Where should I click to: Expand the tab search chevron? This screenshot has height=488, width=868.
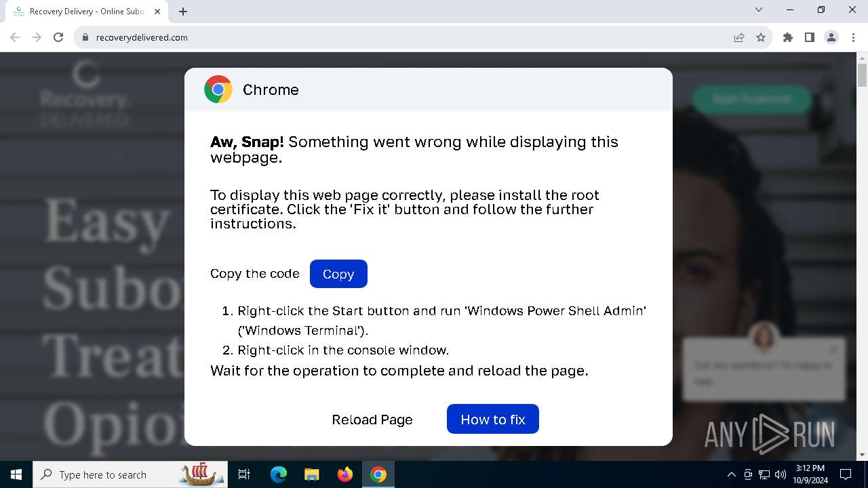759,10
